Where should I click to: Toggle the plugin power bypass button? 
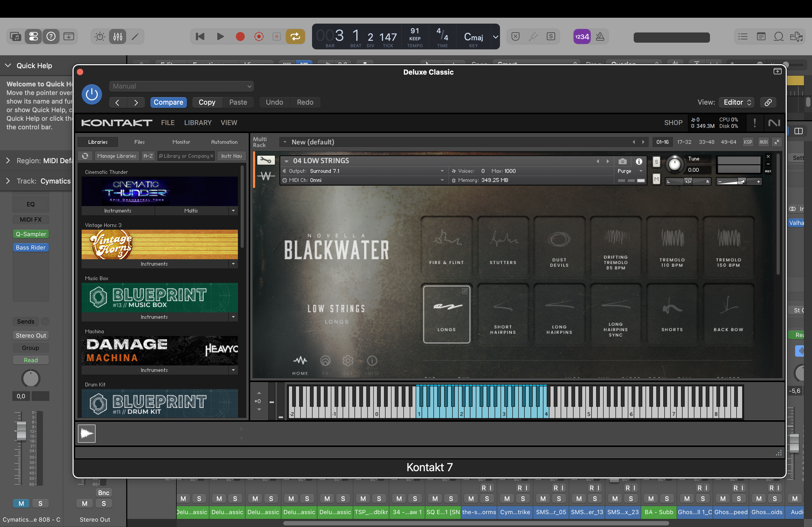pyautogui.click(x=92, y=94)
